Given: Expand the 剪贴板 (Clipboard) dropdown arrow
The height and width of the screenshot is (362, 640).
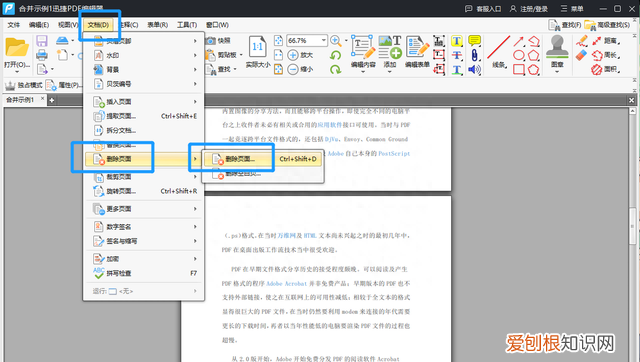Looking at the screenshot, I should pos(241,55).
